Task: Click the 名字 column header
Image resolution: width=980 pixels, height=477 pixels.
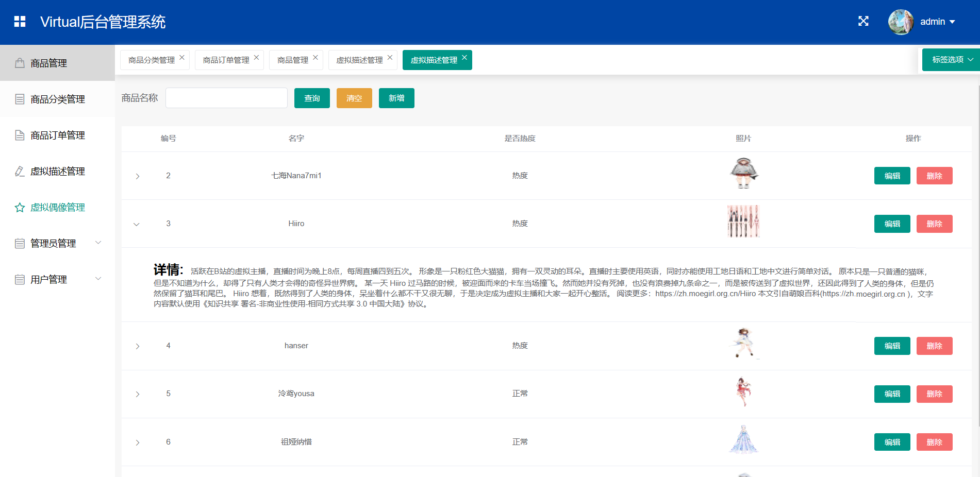Action: point(296,139)
